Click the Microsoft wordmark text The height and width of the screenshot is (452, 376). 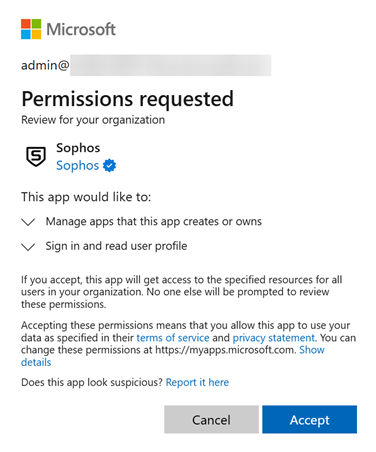tap(81, 29)
